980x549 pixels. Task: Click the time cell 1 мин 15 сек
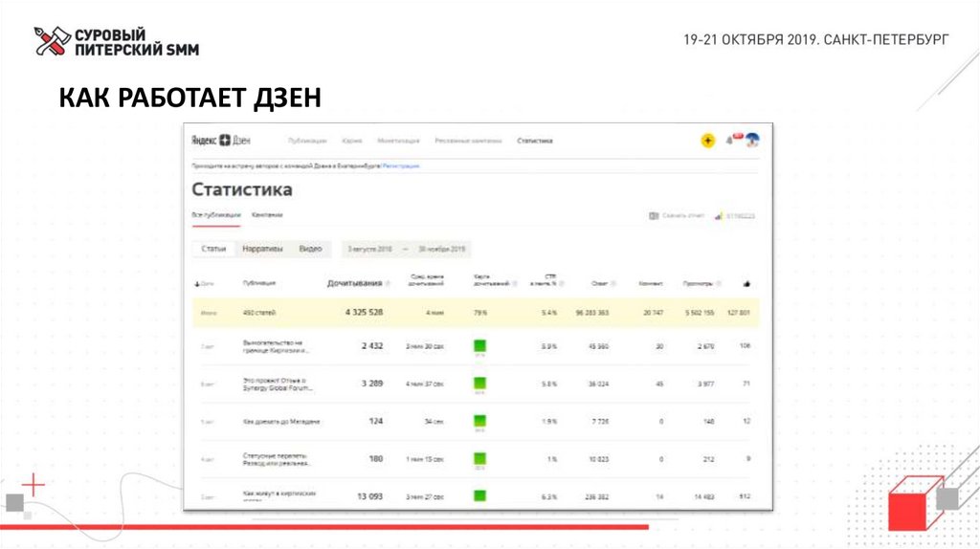(424, 459)
